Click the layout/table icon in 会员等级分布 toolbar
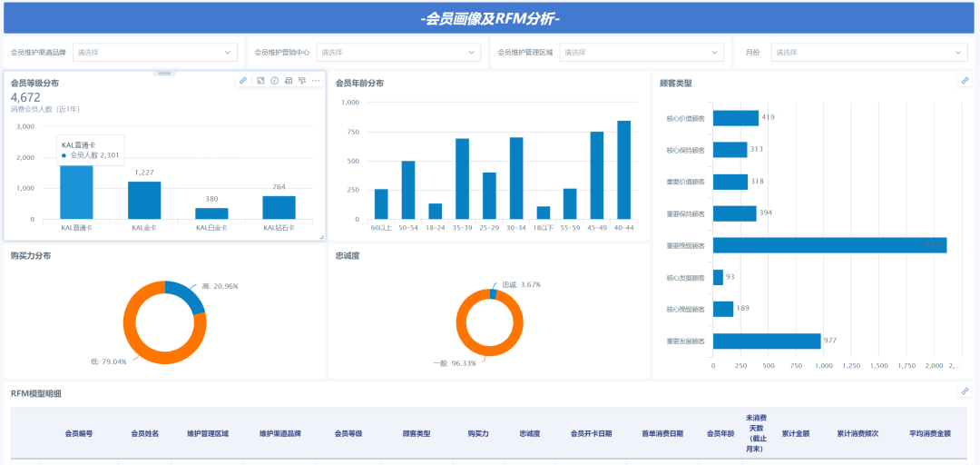Image resolution: width=980 pixels, height=465 pixels. (289, 81)
